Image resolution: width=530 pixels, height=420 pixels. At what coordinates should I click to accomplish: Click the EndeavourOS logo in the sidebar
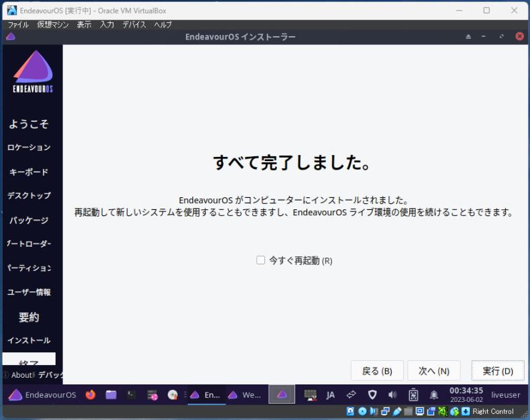33,71
